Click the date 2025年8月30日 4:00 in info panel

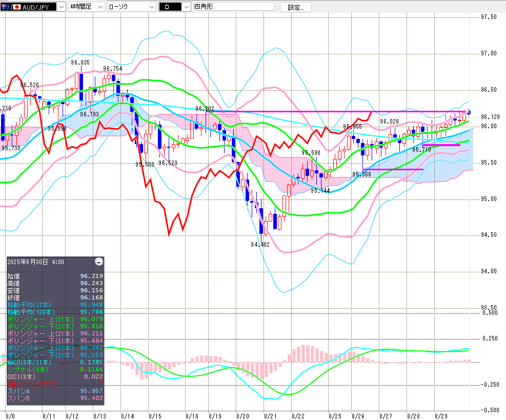tap(36, 262)
